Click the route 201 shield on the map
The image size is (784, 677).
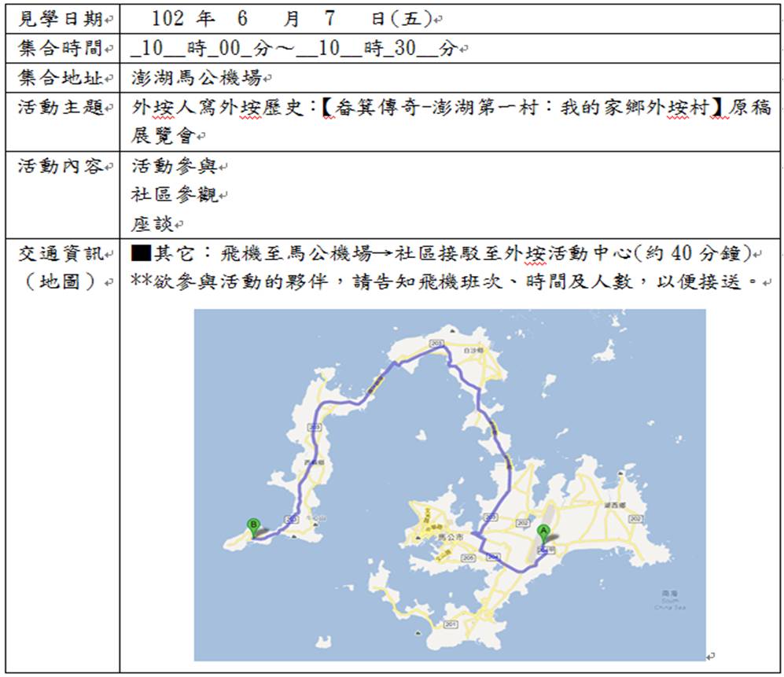449,624
